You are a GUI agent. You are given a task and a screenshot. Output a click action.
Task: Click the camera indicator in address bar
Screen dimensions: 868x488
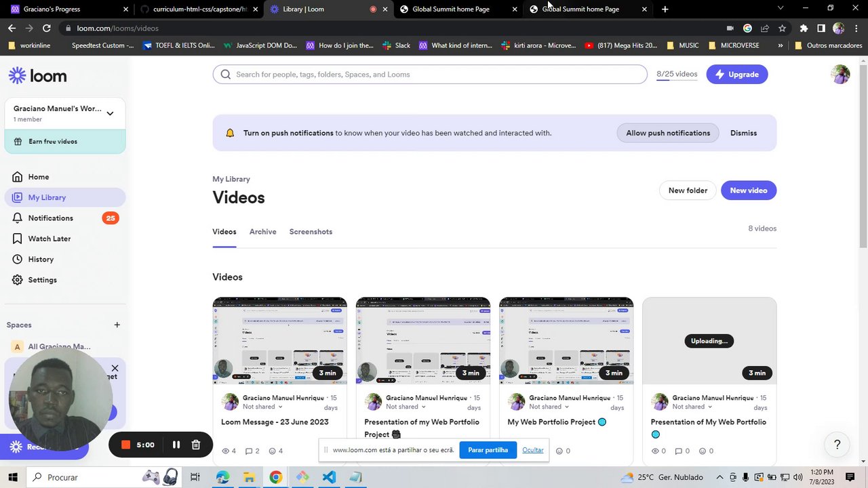tap(730, 28)
